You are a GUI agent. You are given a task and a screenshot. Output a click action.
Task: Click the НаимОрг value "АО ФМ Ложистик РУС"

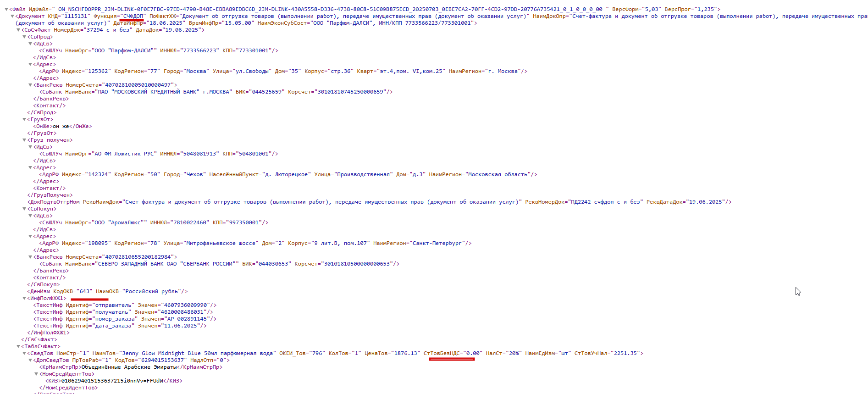click(x=124, y=154)
